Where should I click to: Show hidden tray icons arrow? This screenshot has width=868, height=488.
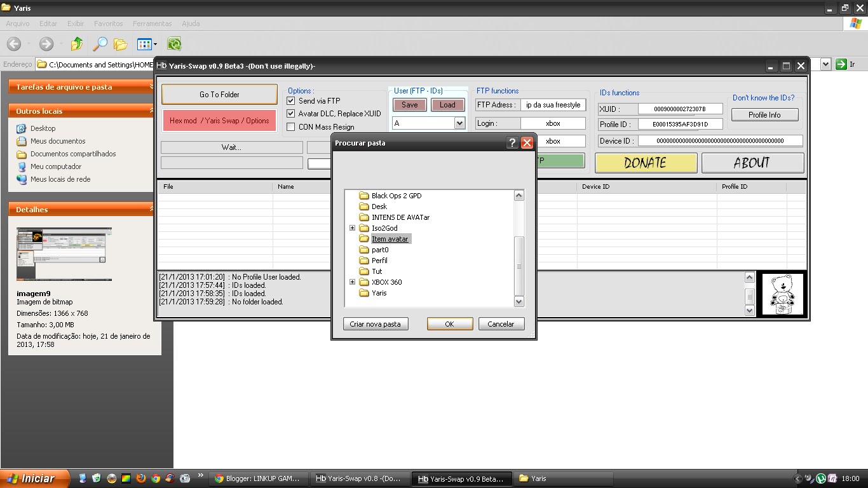click(x=799, y=478)
